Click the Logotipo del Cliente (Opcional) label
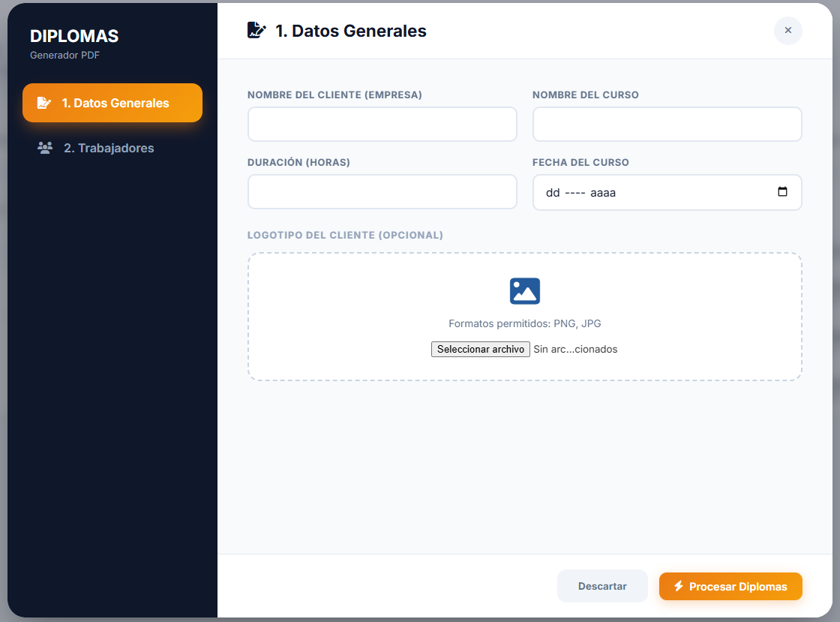The height and width of the screenshot is (622, 840). tap(345, 235)
